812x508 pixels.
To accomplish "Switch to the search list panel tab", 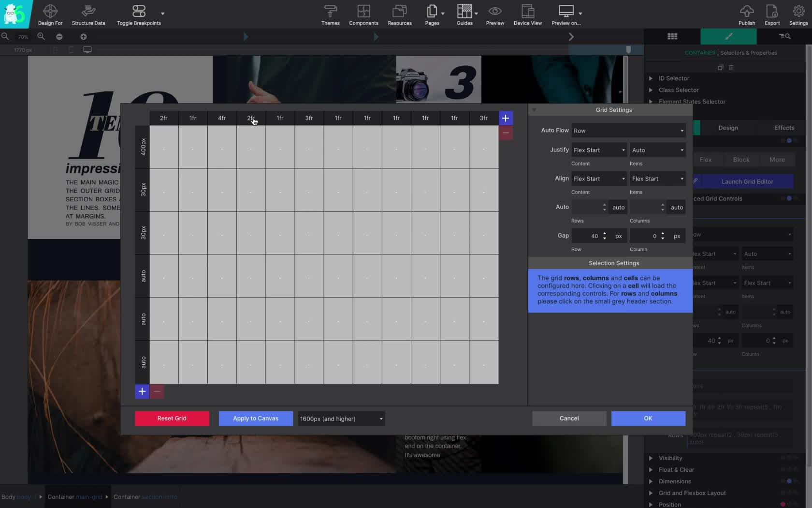I will click(784, 36).
